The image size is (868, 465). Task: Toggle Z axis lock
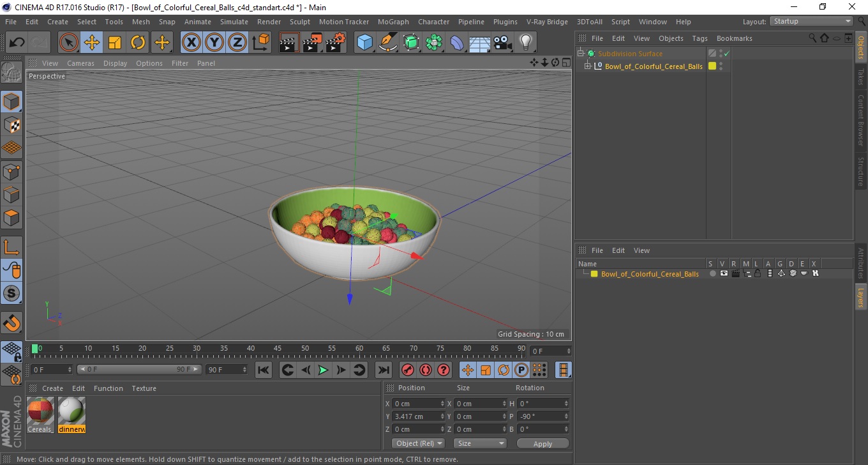pos(237,43)
